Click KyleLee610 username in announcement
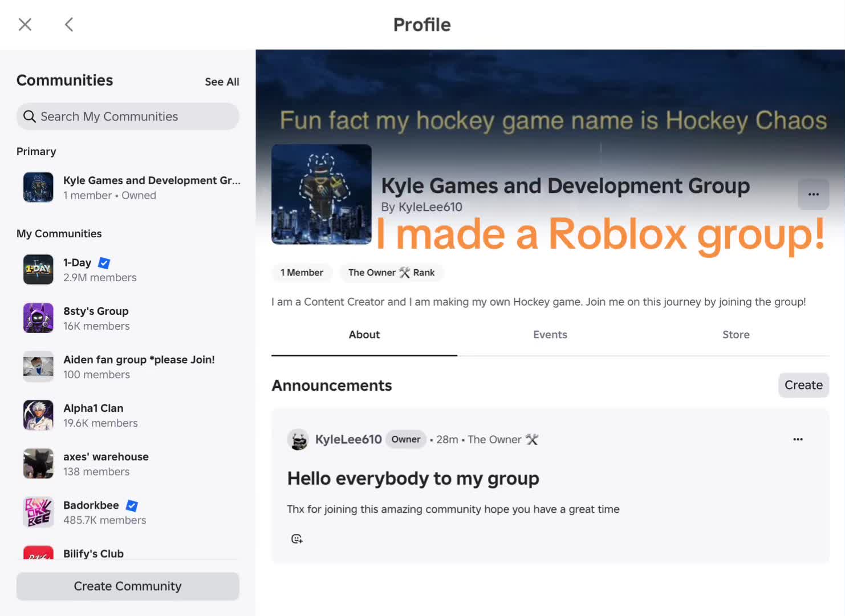845x616 pixels. (x=348, y=439)
